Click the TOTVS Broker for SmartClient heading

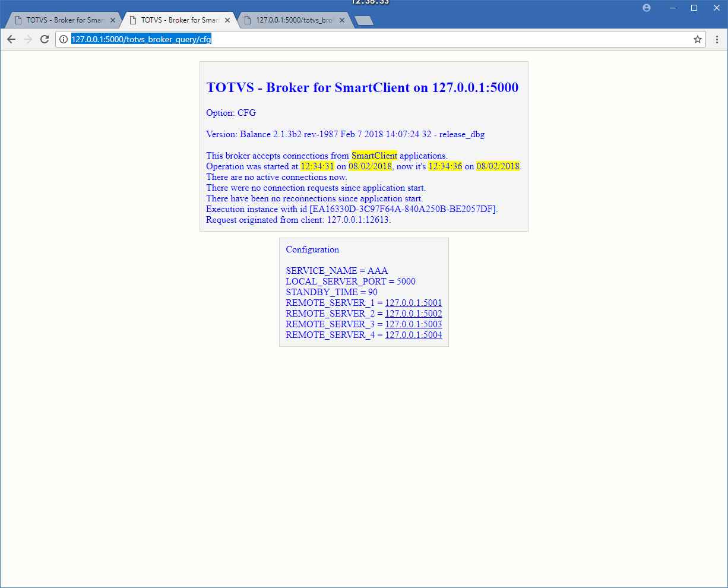362,87
